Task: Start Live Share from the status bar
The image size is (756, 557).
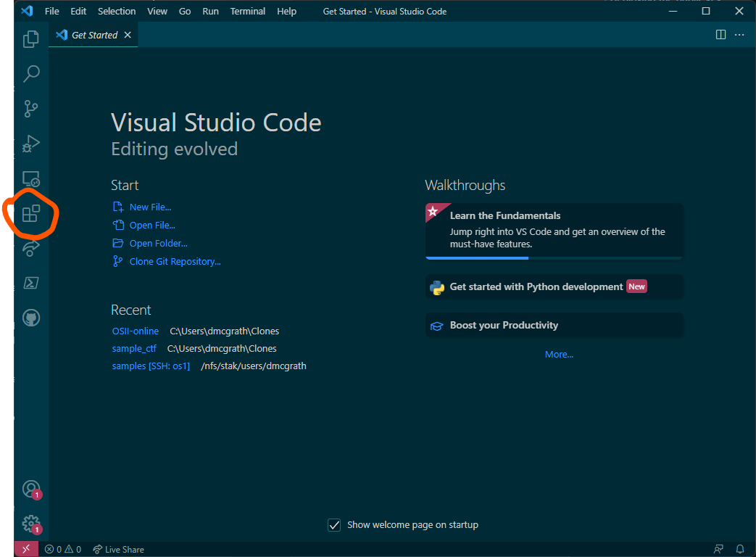Action: pyautogui.click(x=118, y=549)
